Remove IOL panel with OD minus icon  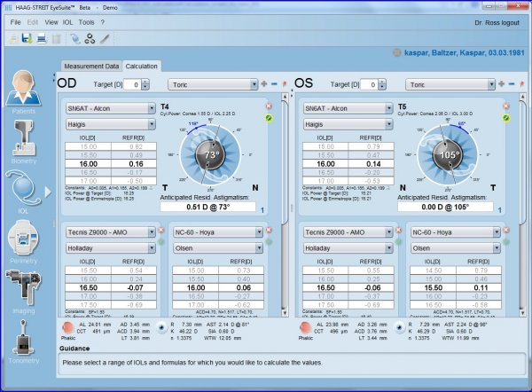274,83
